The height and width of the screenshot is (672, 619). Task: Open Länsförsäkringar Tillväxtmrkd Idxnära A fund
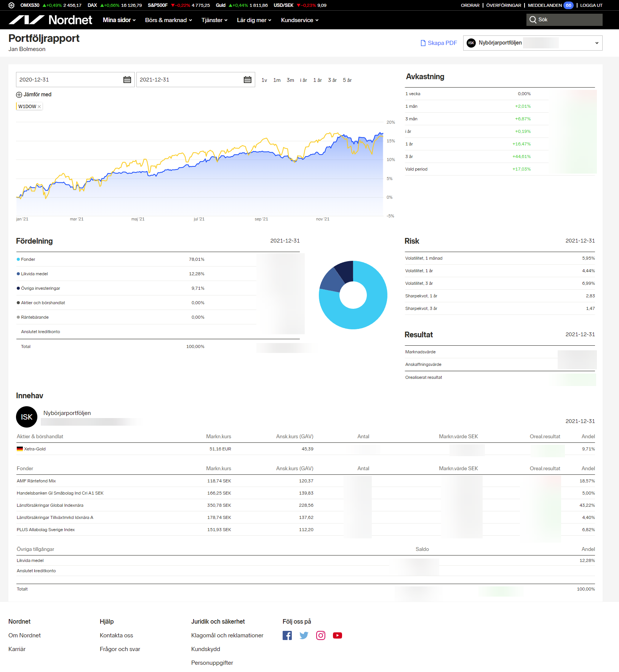pos(55,517)
